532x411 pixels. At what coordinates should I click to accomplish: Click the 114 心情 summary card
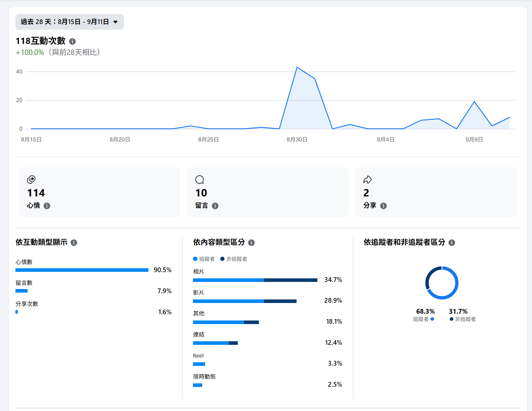point(99,192)
